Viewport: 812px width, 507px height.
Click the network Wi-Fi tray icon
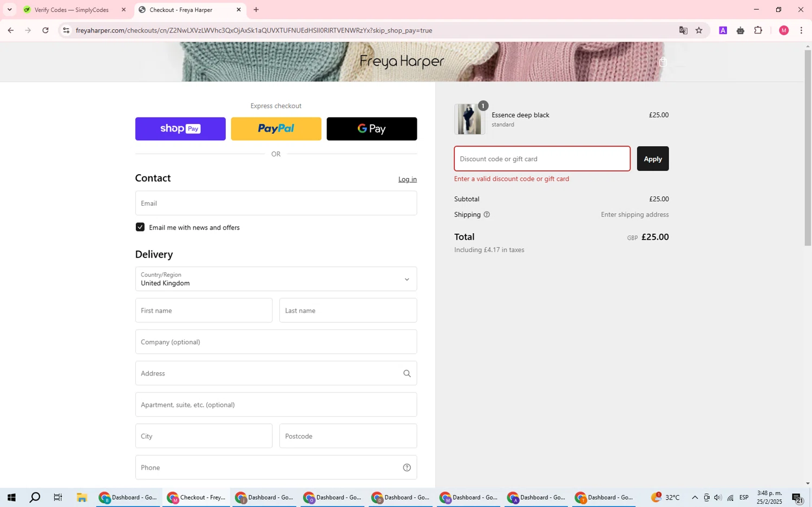pos(730,498)
